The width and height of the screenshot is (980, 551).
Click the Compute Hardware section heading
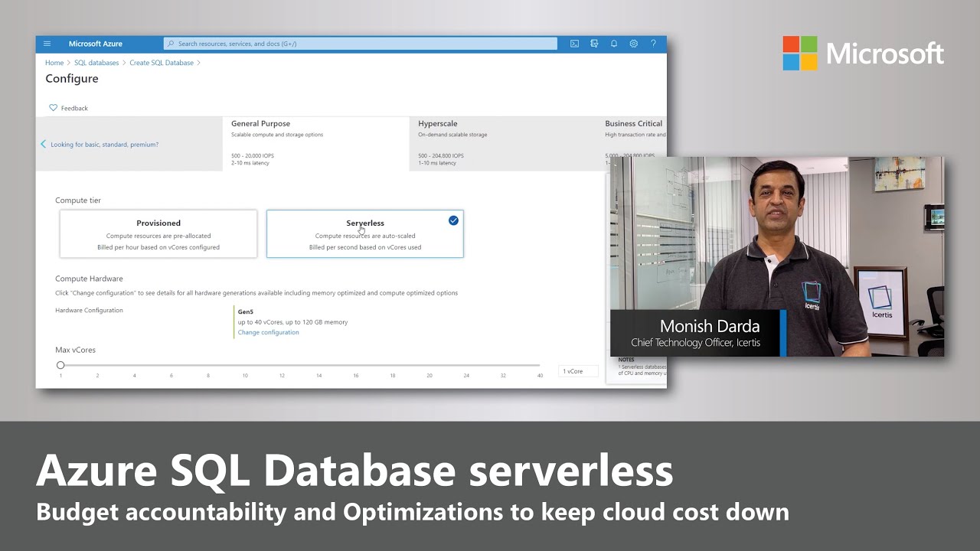tap(89, 279)
